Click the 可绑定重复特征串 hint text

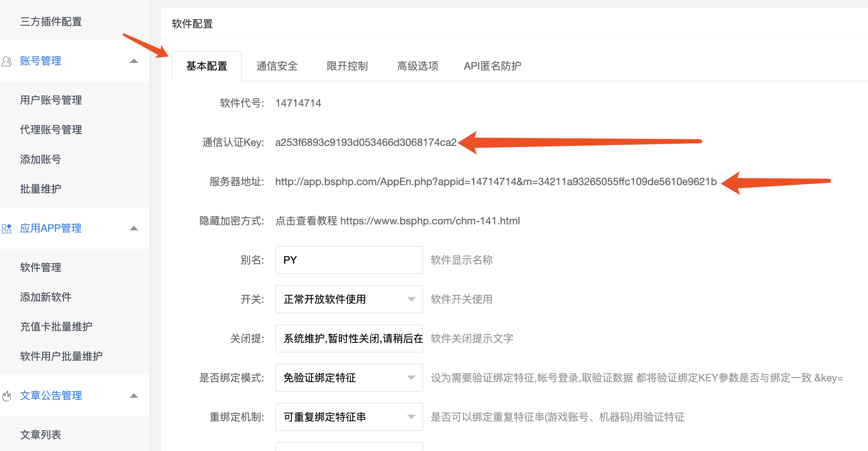click(558, 417)
